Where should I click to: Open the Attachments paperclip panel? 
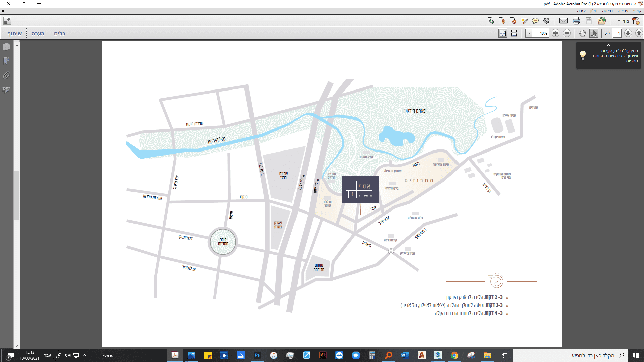(6, 75)
